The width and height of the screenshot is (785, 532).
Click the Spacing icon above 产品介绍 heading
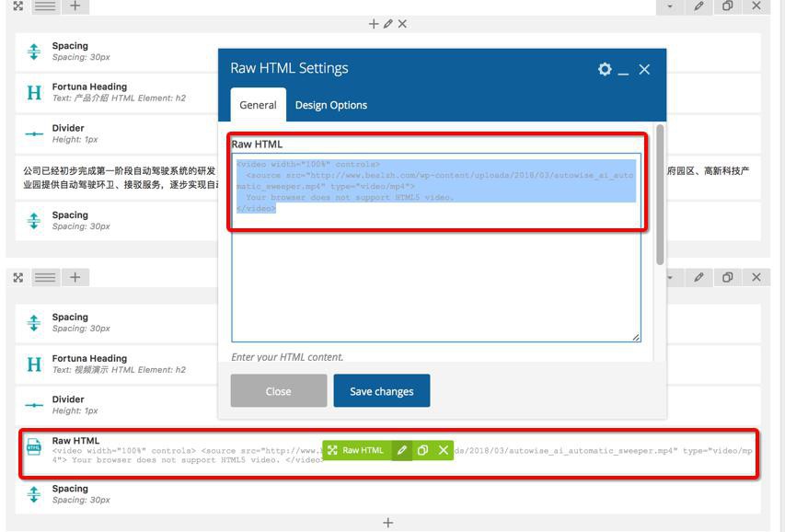pos(34,52)
